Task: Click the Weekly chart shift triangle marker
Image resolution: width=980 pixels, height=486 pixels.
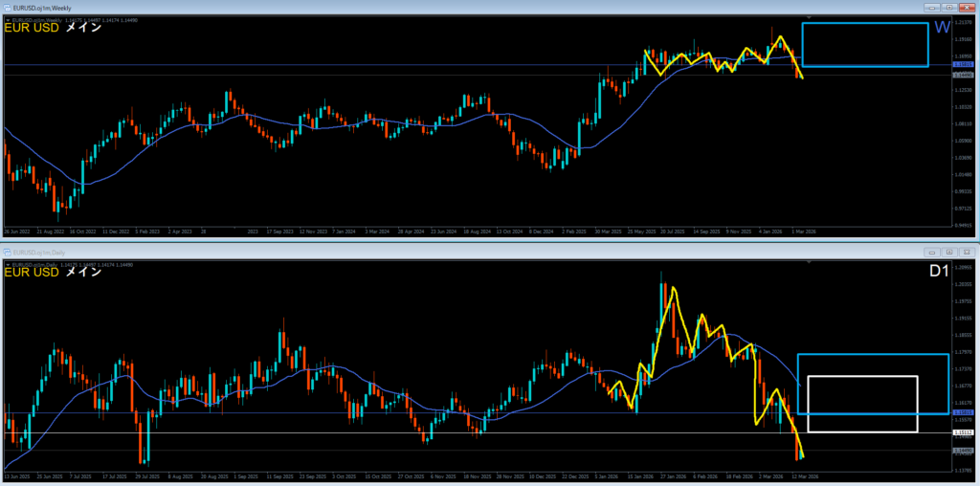Action: coord(810,17)
